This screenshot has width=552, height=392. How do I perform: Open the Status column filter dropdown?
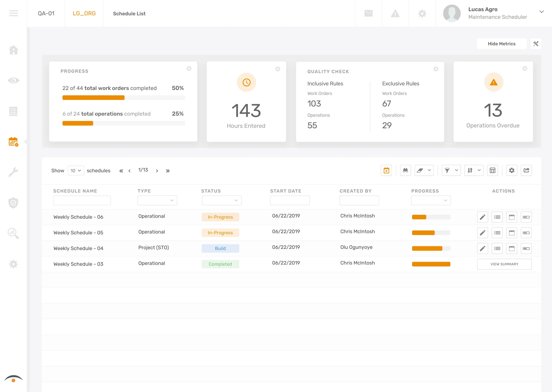[221, 200]
